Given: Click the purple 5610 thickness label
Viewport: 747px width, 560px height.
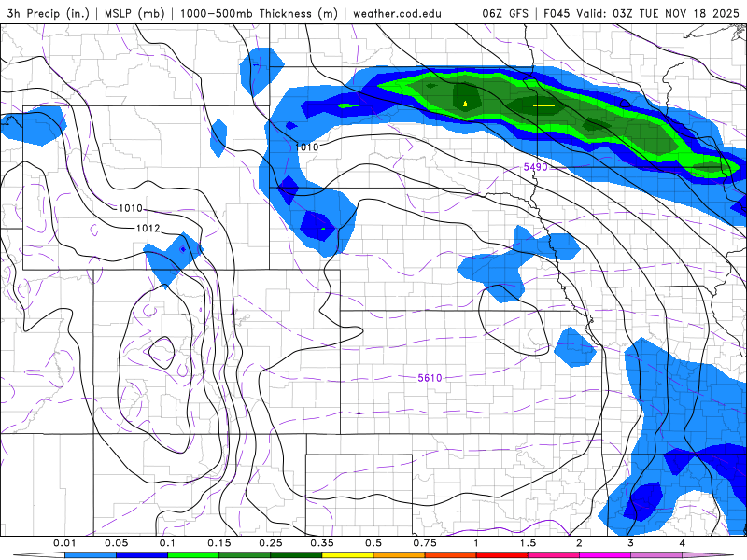Looking at the screenshot, I should [430, 378].
